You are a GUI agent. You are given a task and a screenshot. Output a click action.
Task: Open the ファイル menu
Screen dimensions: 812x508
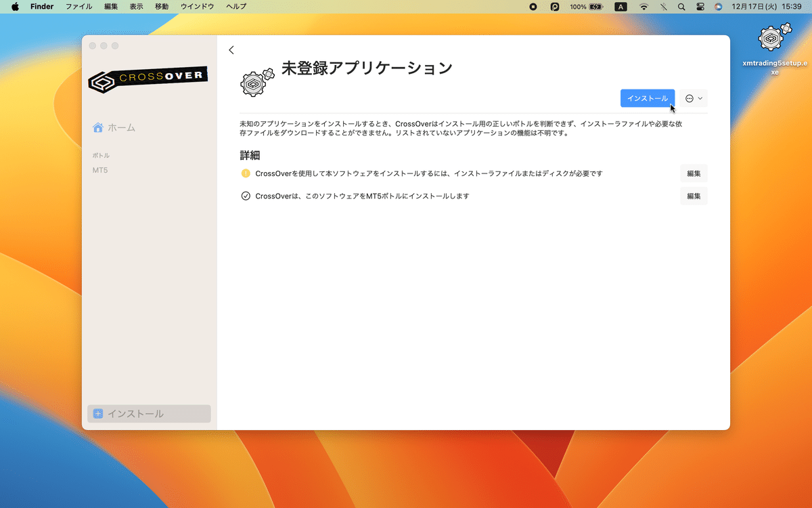point(78,7)
